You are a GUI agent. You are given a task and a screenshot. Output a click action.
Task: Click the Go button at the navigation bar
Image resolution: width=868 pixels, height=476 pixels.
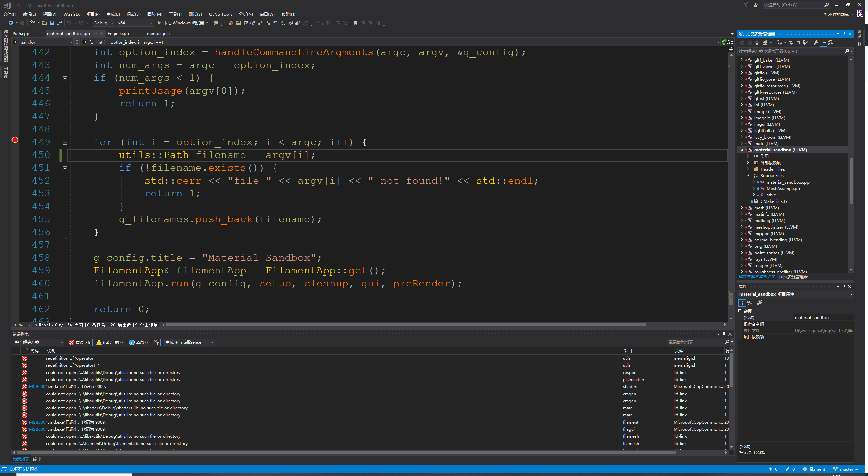pyautogui.click(x=728, y=42)
